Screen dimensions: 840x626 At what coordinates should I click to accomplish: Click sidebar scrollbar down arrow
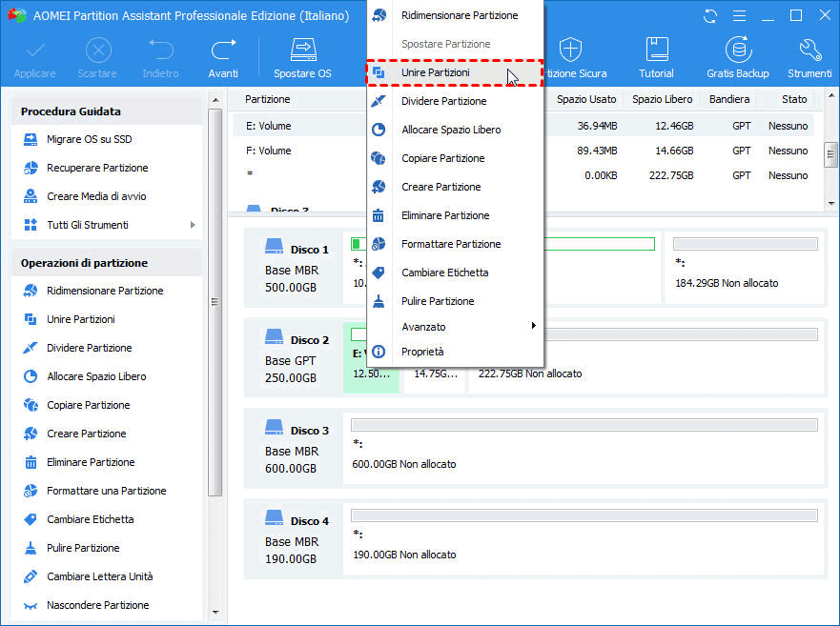tap(215, 612)
